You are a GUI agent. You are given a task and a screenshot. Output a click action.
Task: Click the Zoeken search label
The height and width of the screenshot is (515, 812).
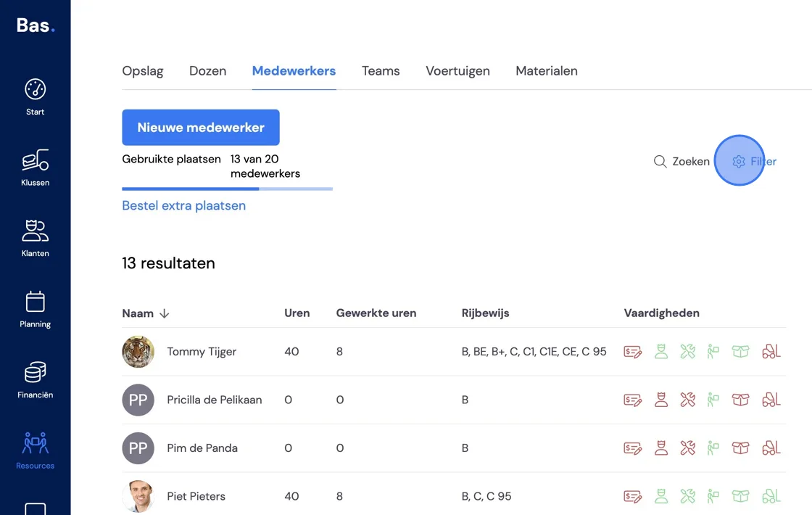pyautogui.click(x=691, y=162)
